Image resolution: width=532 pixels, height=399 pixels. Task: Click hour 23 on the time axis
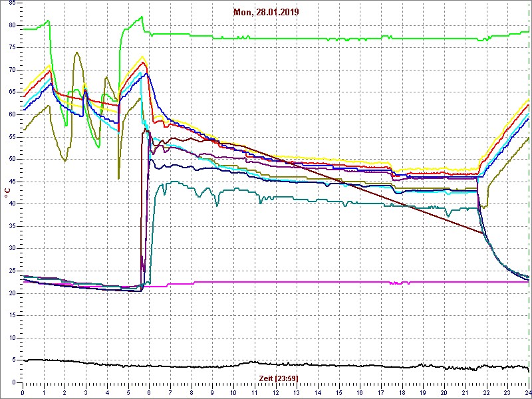click(x=507, y=392)
